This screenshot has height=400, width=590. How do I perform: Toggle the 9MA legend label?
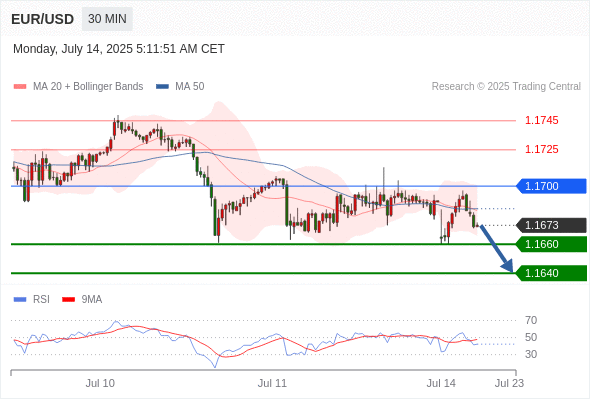92,300
